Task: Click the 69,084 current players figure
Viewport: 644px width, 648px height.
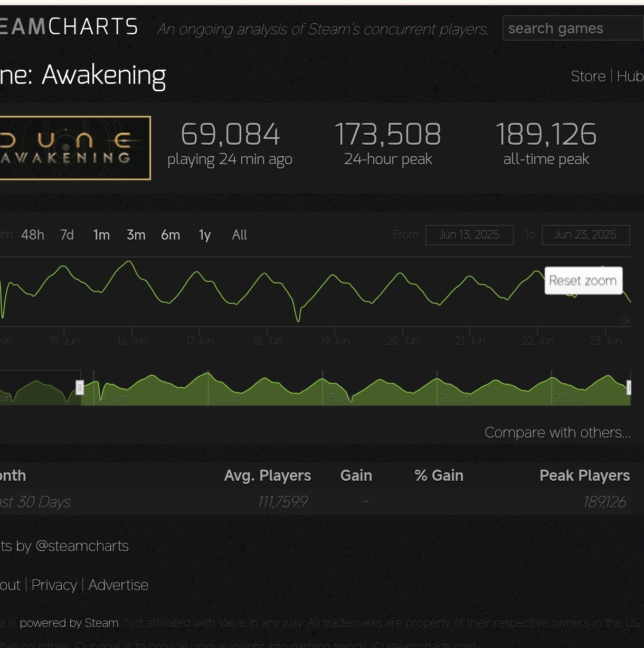Action: [x=230, y=134]
